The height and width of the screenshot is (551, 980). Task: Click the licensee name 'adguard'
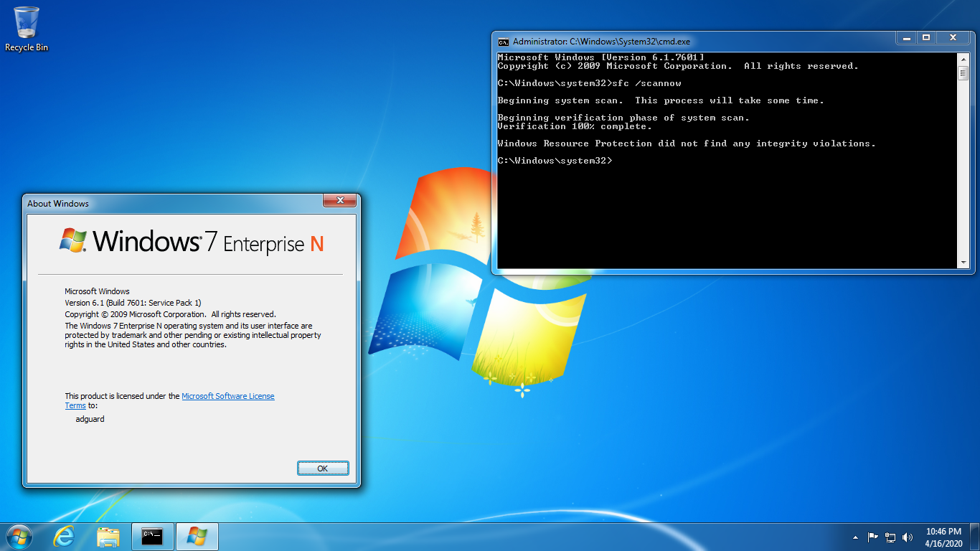tap(90, 419)
